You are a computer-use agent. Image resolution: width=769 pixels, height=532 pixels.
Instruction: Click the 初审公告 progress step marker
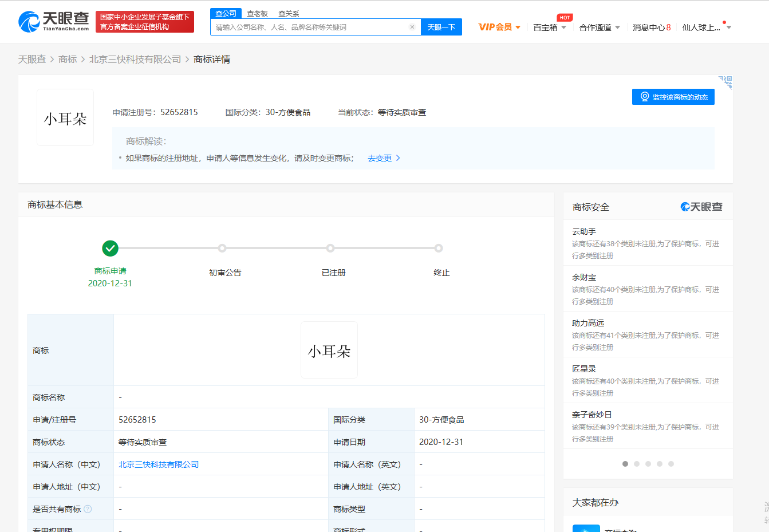tap(222, 248)
